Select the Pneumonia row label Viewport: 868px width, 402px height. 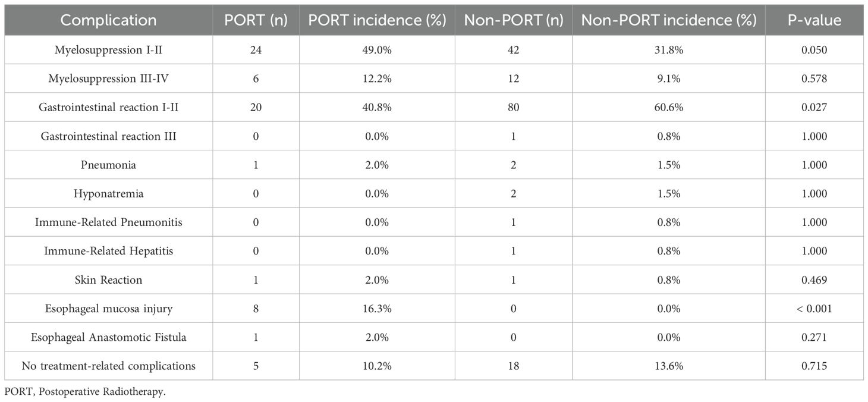point(108,165)
